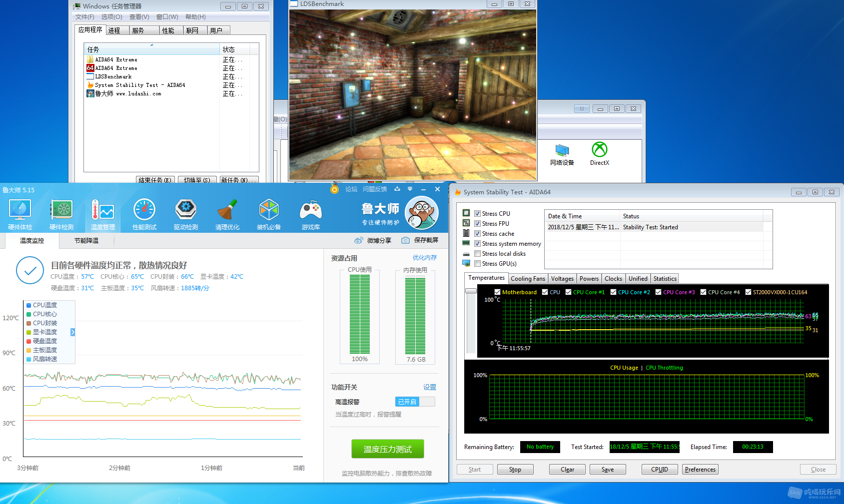The image size is (844, 504).
Task: Click the 鲁大师 cartoon mascot avatar
Action: click(421, 213)
